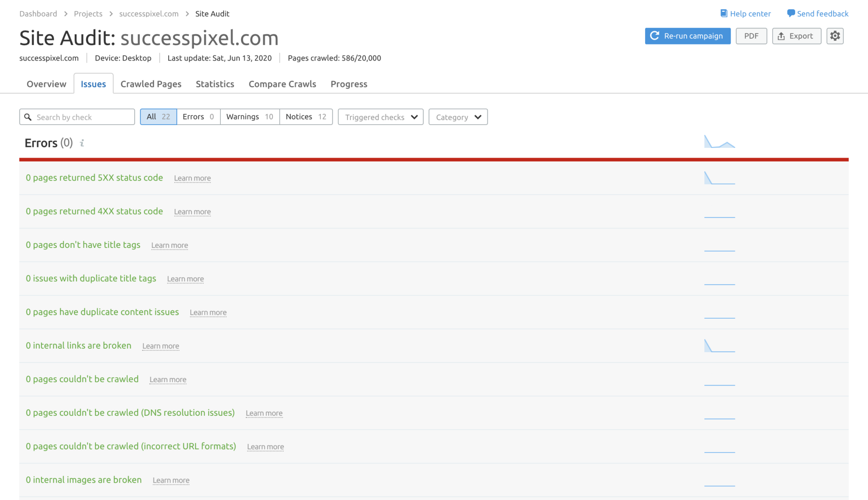The image size is (868, 500).
Task: Open Errors trend sparkline chart
Action: 720,142
